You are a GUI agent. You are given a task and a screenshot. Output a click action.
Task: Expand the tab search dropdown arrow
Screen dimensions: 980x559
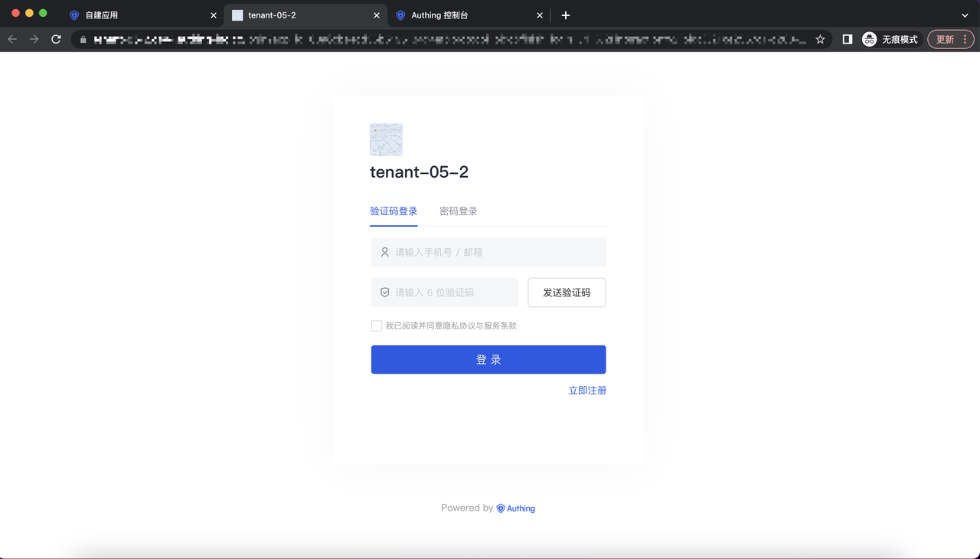point(965,15)
